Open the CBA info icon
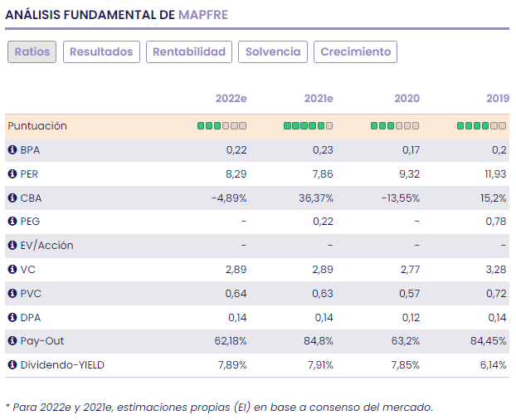 pyautogui.click(x=12, y=198)
